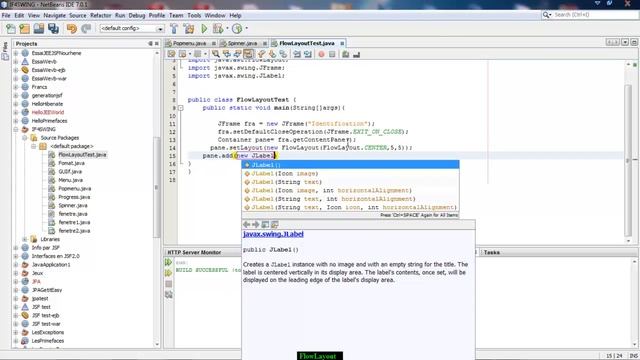
Task: Toggle Highlight Search in editor toolbar
Action: [248, 54]
